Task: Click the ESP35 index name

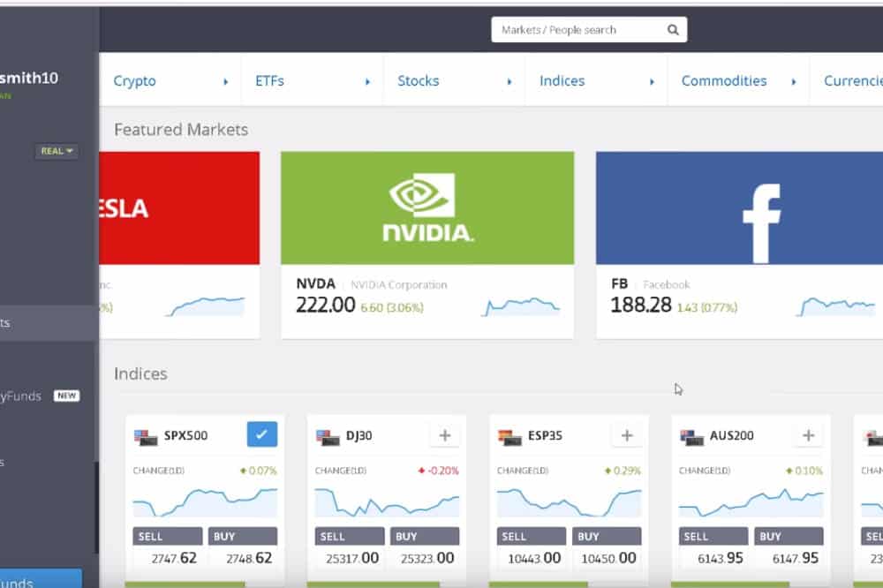Action: pyautogui.click(x=545, y=435)
